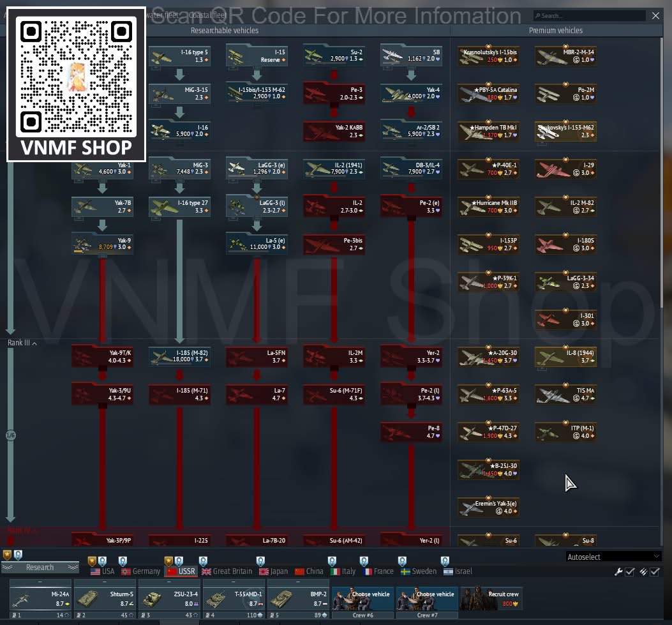Collapse the Rank III section

point(22,343)
